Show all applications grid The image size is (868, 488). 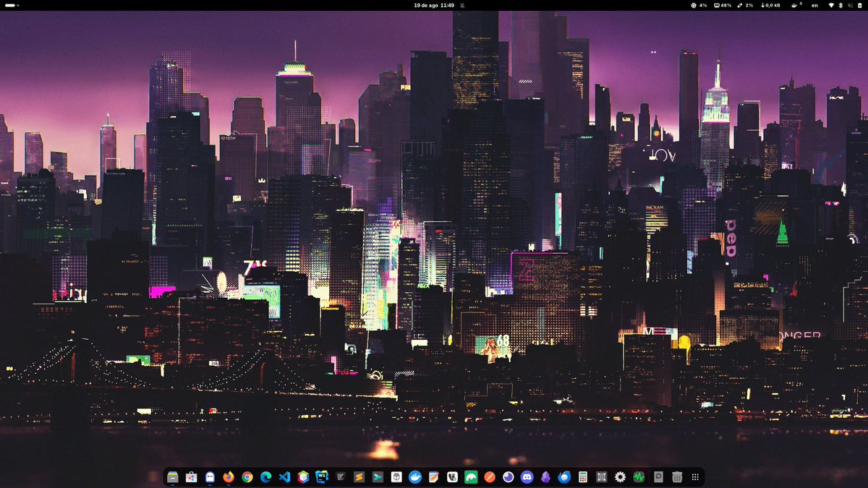[x=695, y=477]
